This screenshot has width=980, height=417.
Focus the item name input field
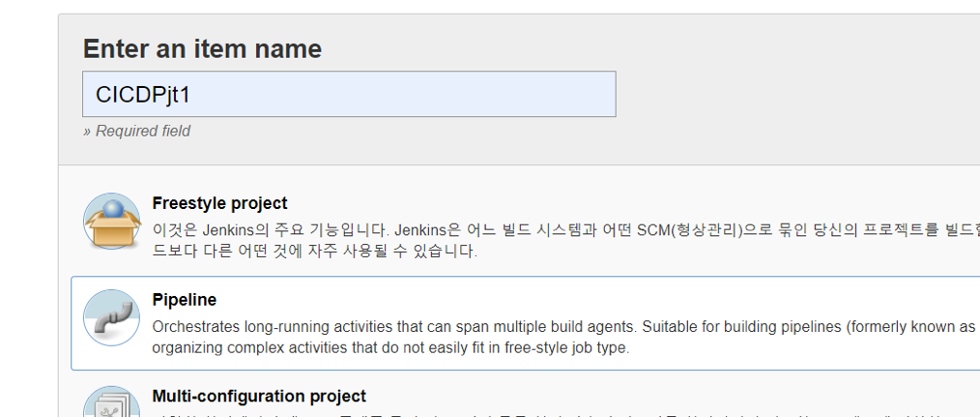(x=349, y=94)
